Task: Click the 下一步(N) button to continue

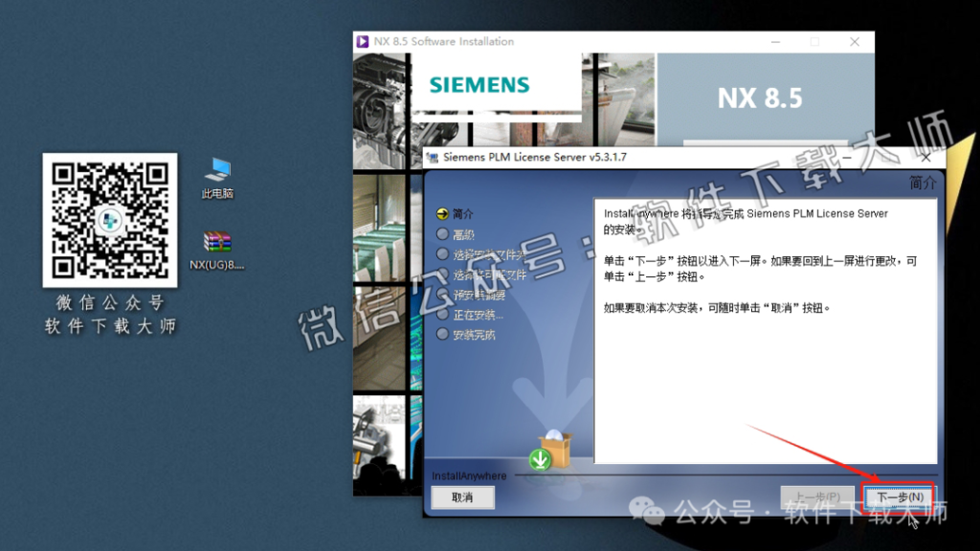Action: [x=899, y=496]
